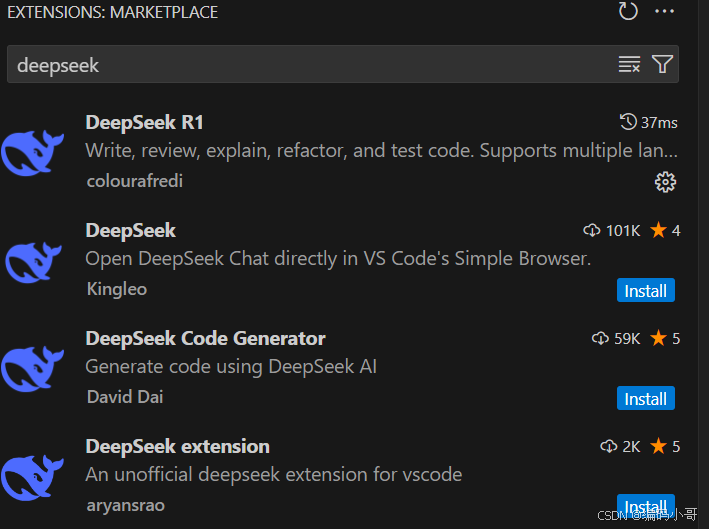
Task: Click DeepSeek Code Generator whale logo
Action: pyautogui.click(x=32, y=368)
